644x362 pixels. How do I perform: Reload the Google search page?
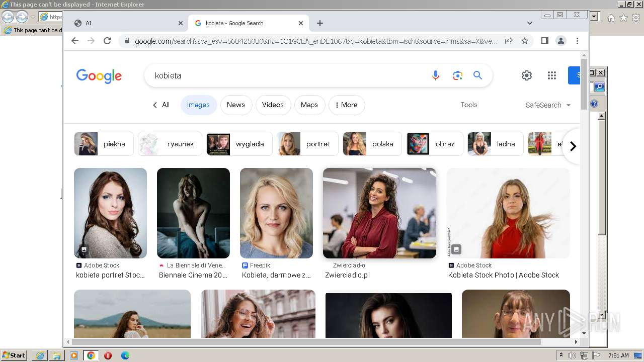(x=107, y=41)
